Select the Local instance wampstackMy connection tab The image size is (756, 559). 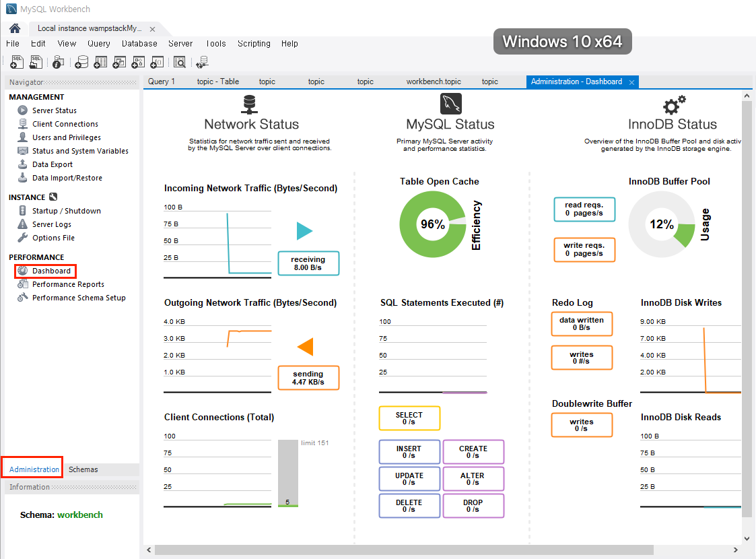[90, 28]
